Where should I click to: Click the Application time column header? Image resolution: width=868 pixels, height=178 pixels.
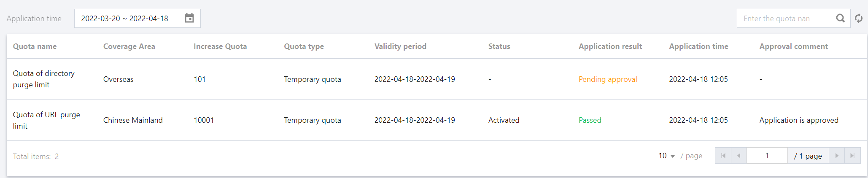698,46
